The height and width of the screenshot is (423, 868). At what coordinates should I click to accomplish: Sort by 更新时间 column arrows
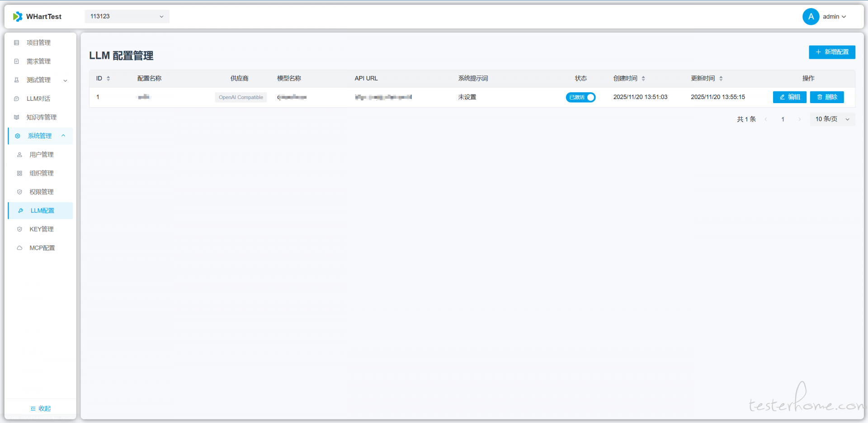pyautogui.click(x=721, y=79)
